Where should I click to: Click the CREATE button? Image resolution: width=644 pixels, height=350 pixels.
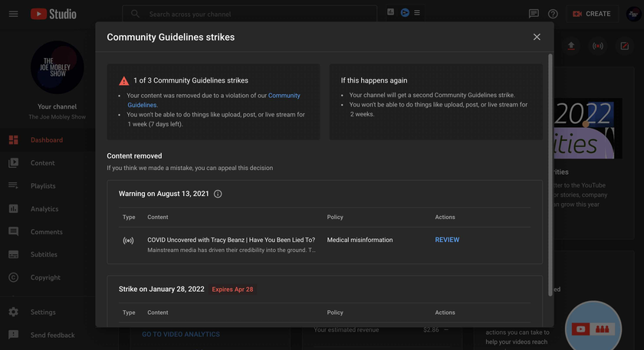(x=592, y=14)
